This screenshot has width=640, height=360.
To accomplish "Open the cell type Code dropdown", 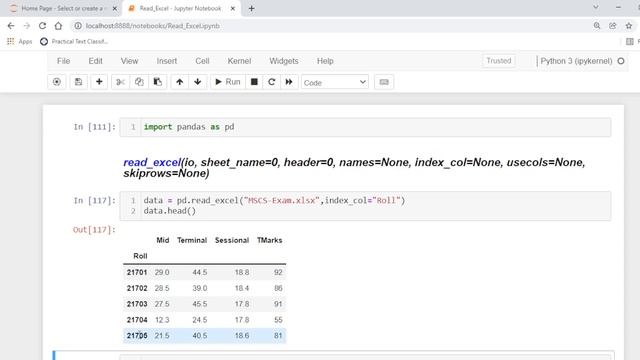I will (335, 82).
